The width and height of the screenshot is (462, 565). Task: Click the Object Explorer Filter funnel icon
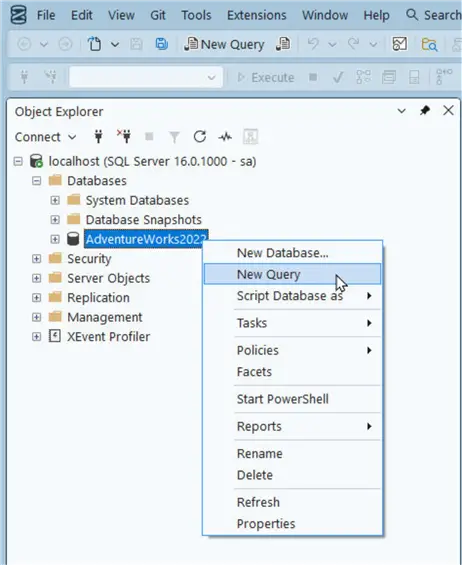(174, 137)
